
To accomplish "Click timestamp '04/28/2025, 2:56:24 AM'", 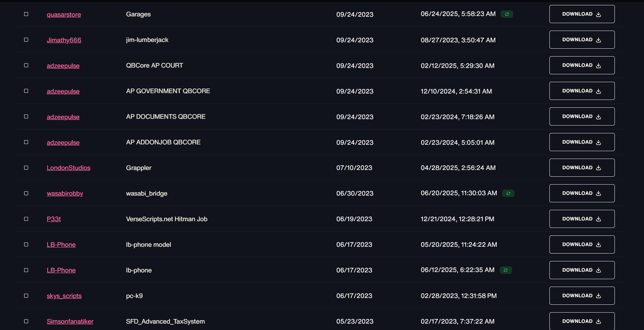I will [458, 168].
